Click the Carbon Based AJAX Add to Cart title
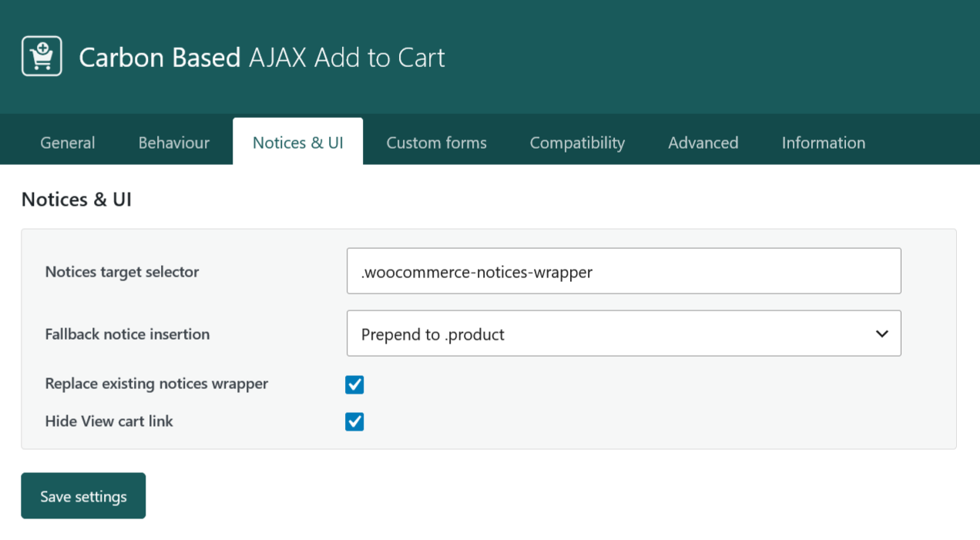 [262, 57]
